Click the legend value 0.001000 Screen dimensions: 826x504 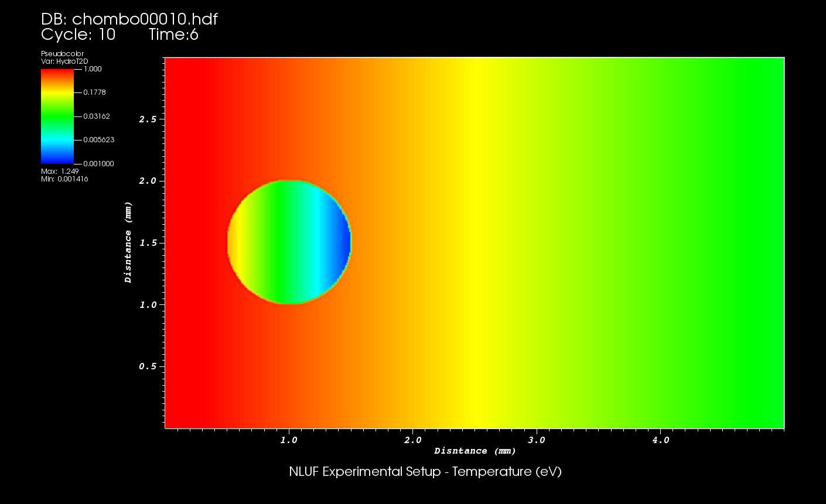[x=99, y=164]
